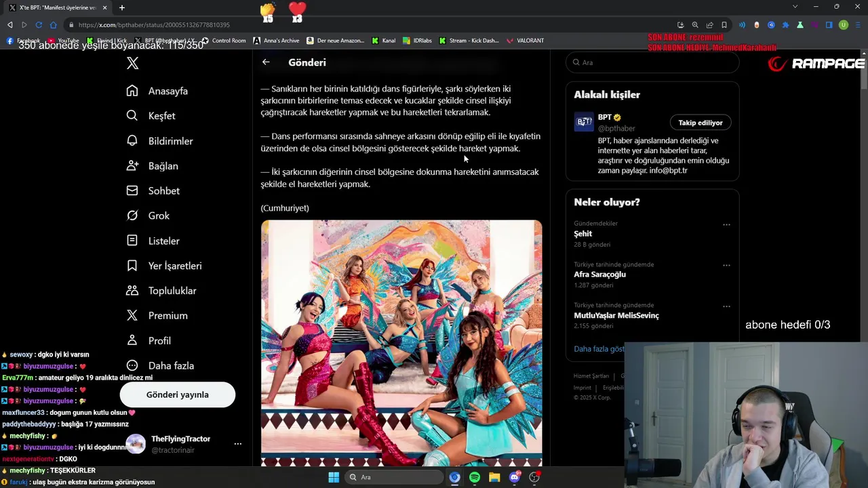Open BPT profile avatar in Alakalı kişiler
The width and height of the screenshot is (868, 488).
[x=584, y=121]
